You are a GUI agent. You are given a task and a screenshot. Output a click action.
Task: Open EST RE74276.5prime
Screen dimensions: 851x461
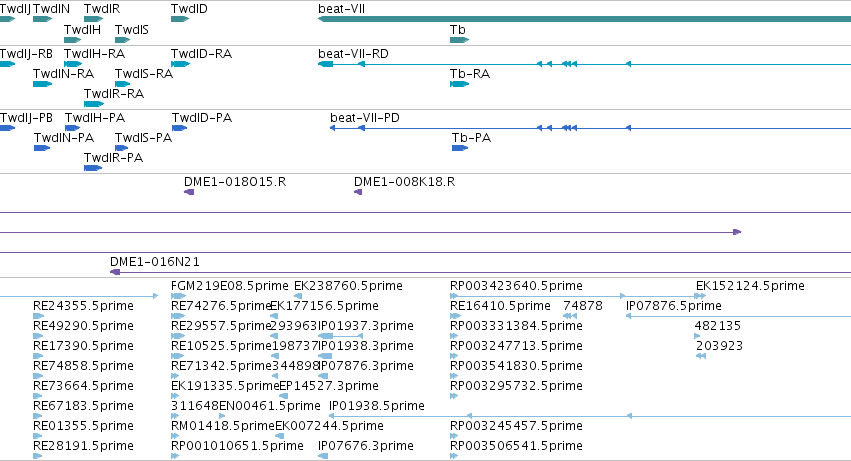click(221, 306)
